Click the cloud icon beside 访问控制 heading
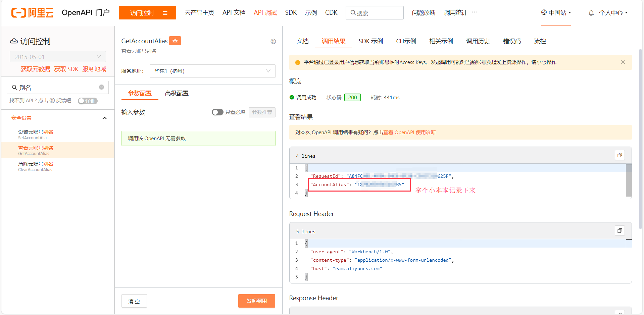The image size is (644, 315). (x=14, y=41)
